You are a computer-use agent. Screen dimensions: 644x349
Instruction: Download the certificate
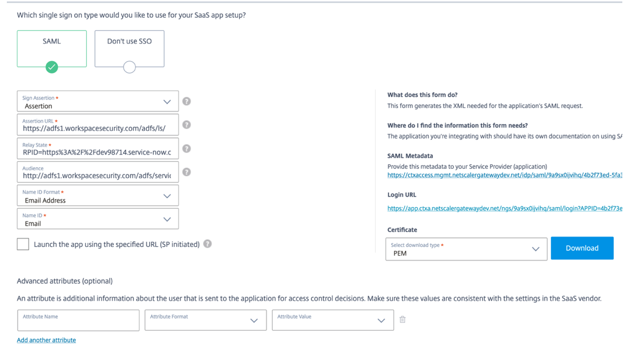[582, 249]
